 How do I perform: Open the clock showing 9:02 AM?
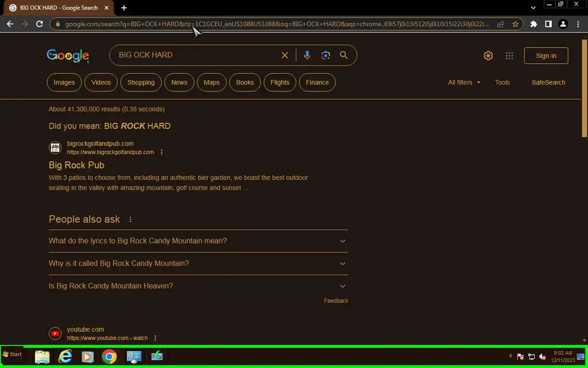[563, 356]
